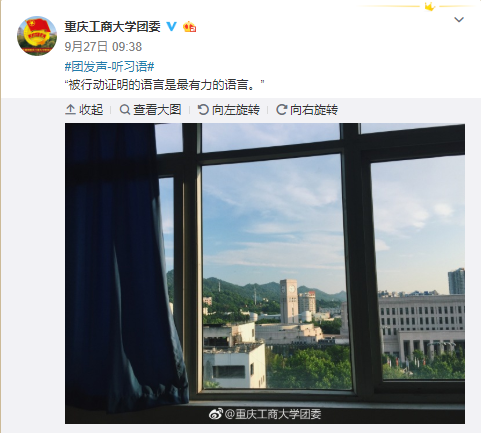The width and height of the screenshot is (481, 433).
Task: Open the #团发声-听习语# hashtag topic
Action: [109, 66]
